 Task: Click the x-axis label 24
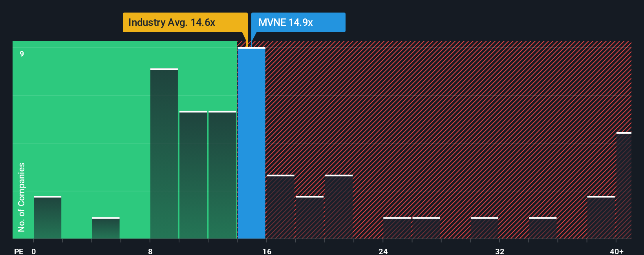coord(383,251)
